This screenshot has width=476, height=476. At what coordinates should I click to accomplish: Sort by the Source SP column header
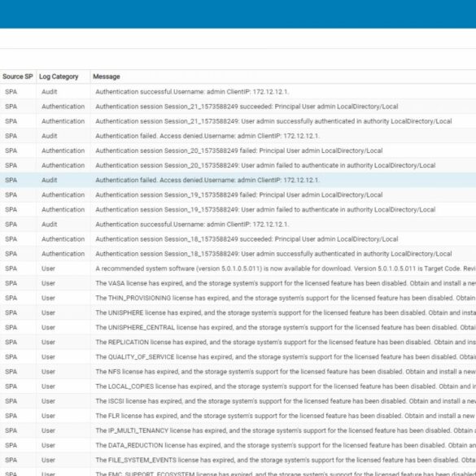(x=18, y=76)
